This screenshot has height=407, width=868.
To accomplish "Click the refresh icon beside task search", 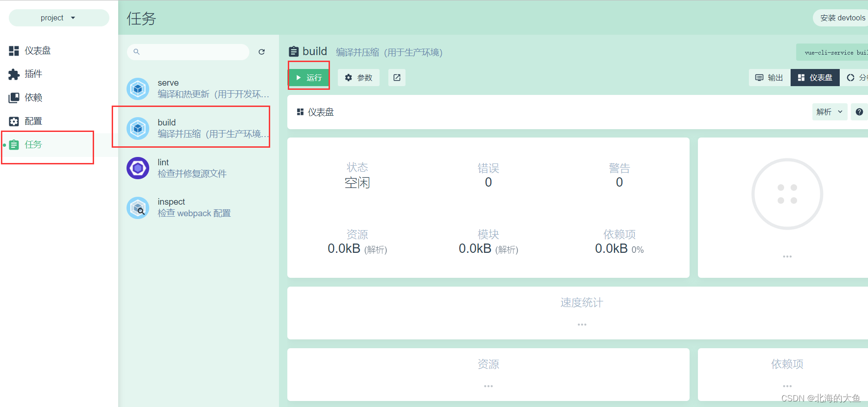I will 262,52.
